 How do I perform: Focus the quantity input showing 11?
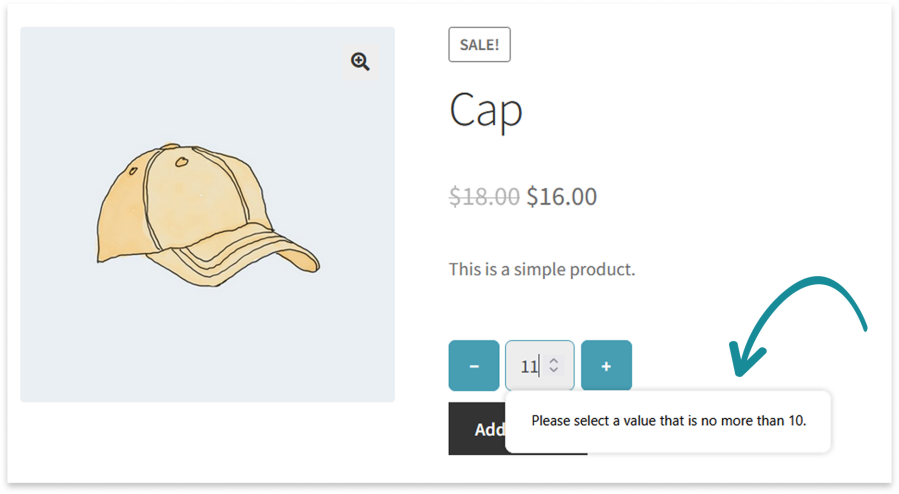528,366
